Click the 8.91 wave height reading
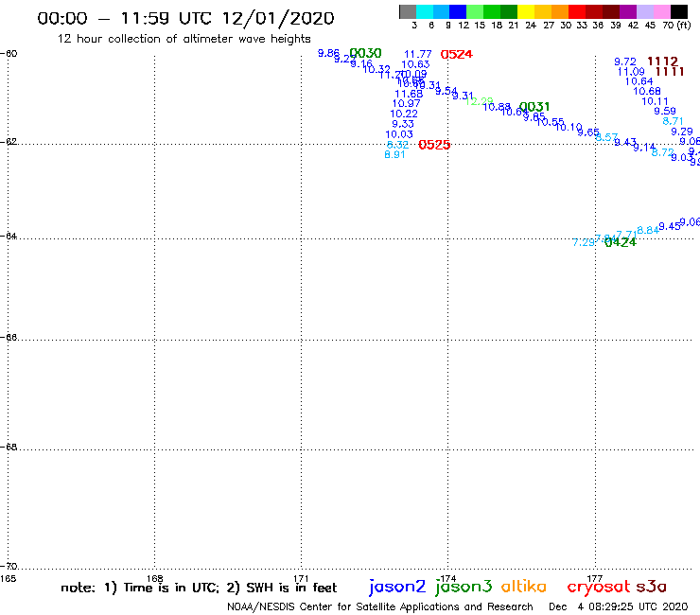 (394, 154)
